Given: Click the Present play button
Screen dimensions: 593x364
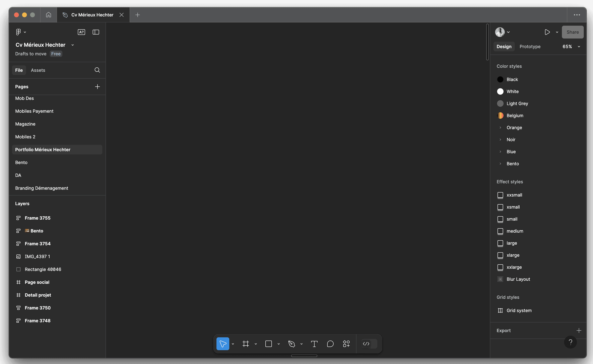Looking at the screenshot, I should pos(547,32).
